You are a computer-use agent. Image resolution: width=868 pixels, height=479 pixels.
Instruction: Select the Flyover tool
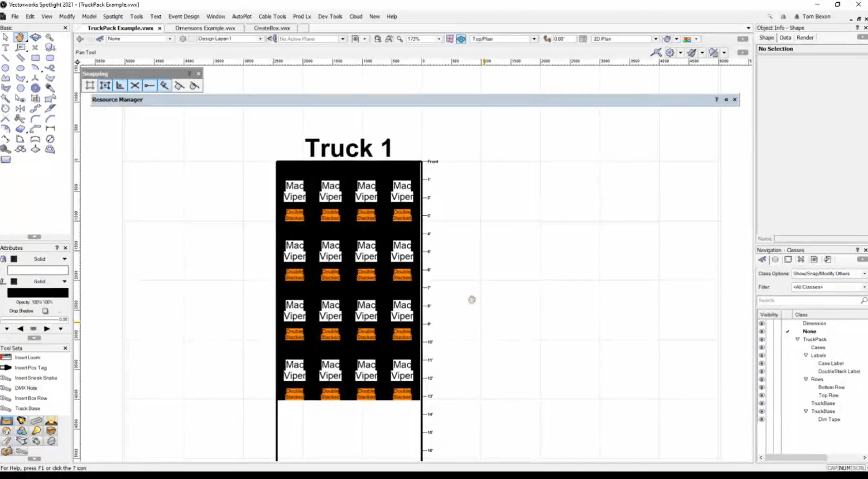pyautogui.click(x=35, y=38)
